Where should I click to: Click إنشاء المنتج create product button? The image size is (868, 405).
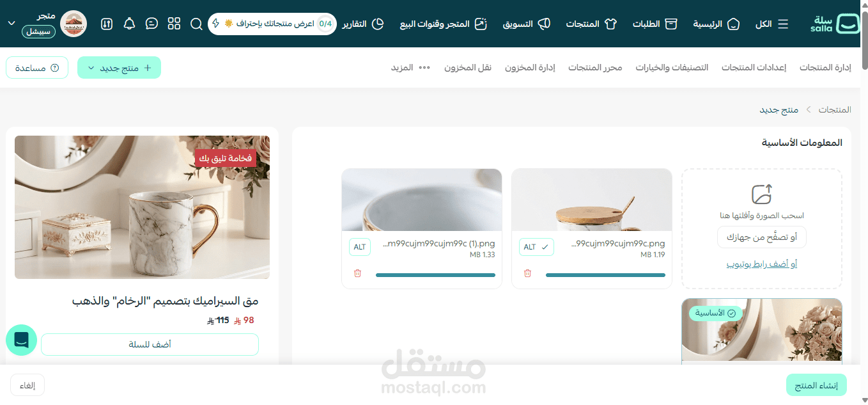(x=816, y=385)
